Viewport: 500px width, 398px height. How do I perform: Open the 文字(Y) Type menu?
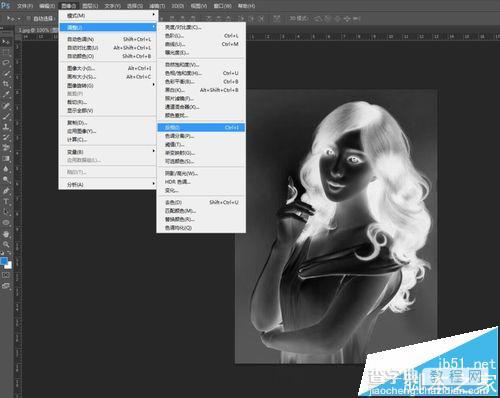(x=112, y=6)
